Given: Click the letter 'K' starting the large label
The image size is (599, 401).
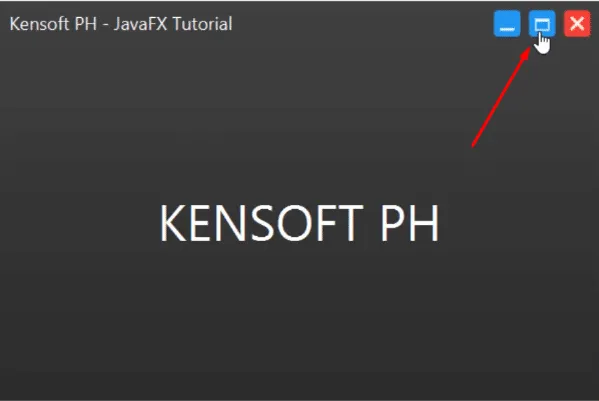Looking at the screenshot, I should (x=172, y=223).
